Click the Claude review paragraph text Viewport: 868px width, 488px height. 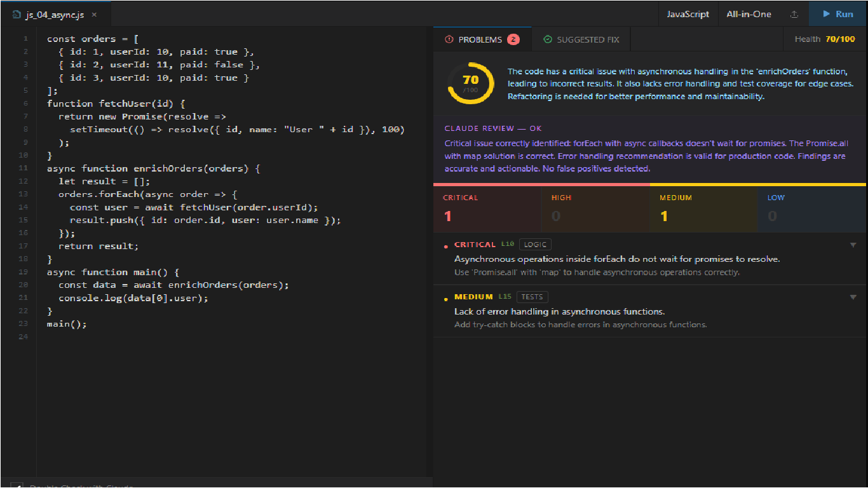(x=645, y=156)
